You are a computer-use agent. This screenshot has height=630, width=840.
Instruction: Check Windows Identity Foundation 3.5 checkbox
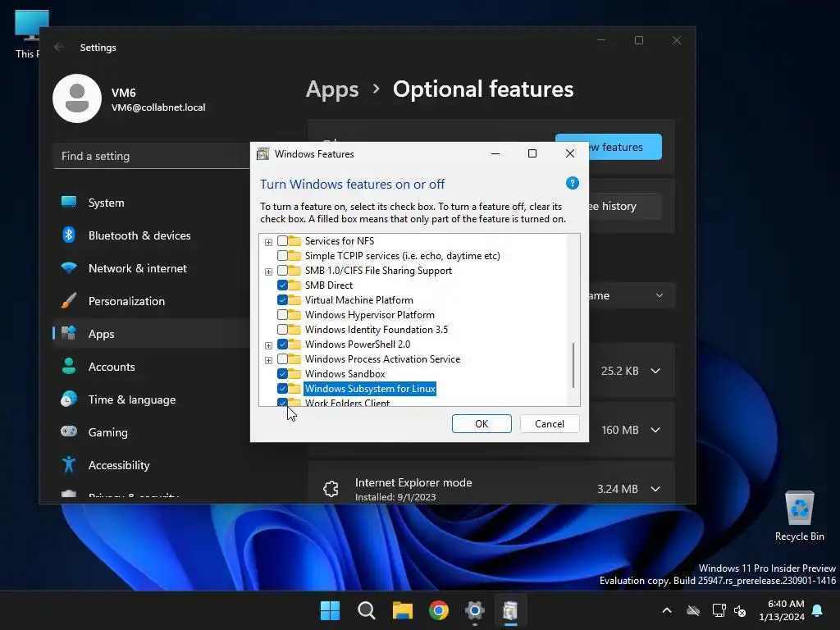tap(282, 329)
